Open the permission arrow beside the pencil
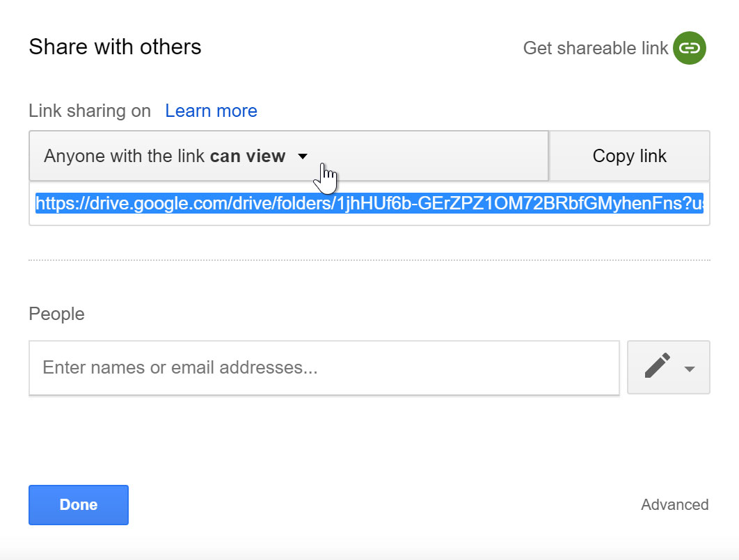This screenshot has height=560, width=739. click(x=690, y=369)
